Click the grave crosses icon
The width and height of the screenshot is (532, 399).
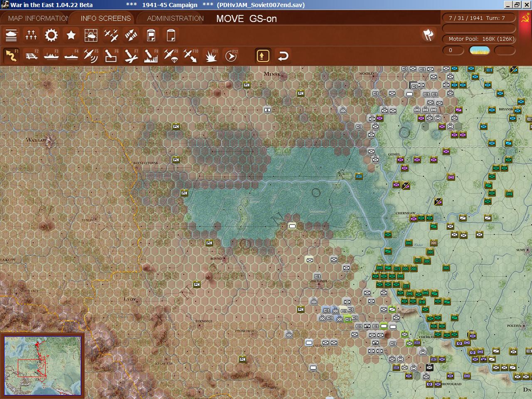[x=31, y=35]
